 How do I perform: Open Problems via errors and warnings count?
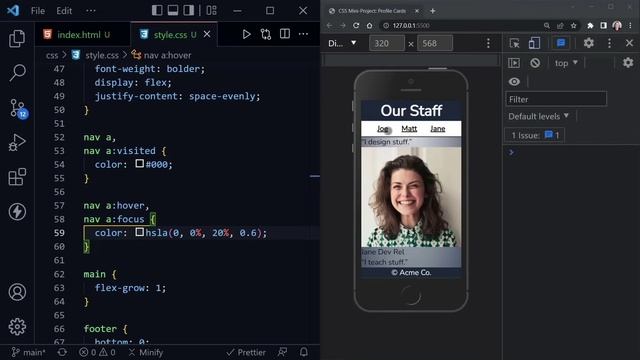click(x=97, y=352)
